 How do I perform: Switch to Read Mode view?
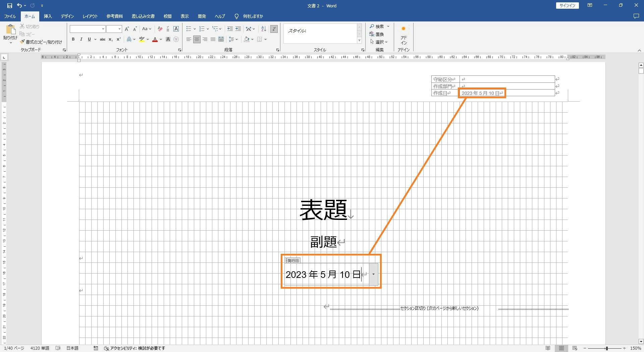[x=548, y=348]
